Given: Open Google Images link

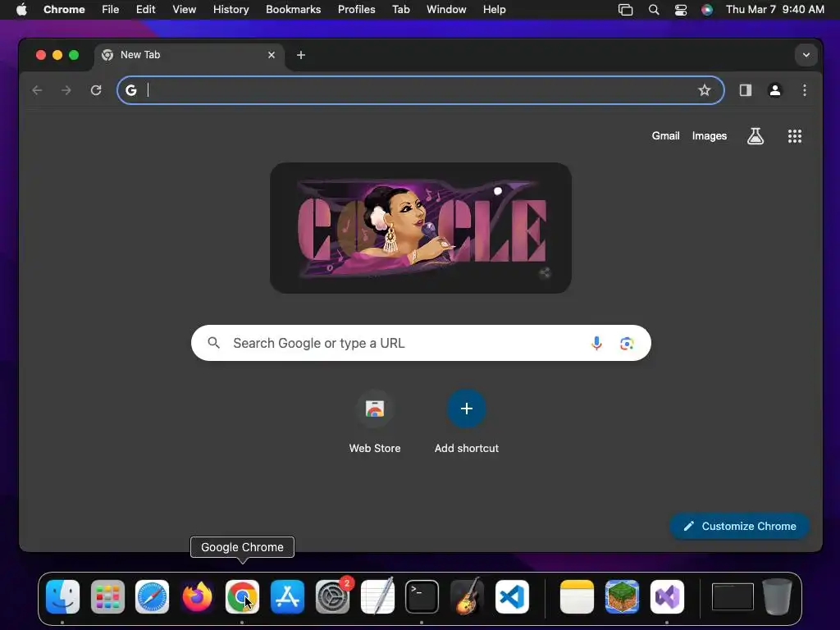Looking at the screenshot, I should [710, 136].
